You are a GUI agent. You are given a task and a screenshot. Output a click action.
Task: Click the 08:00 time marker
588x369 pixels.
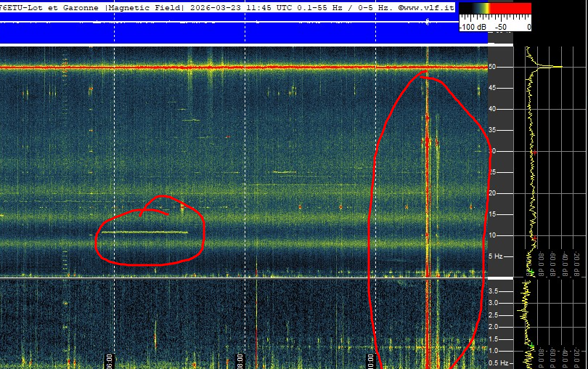pyautogui.click(x=240, y=360)
